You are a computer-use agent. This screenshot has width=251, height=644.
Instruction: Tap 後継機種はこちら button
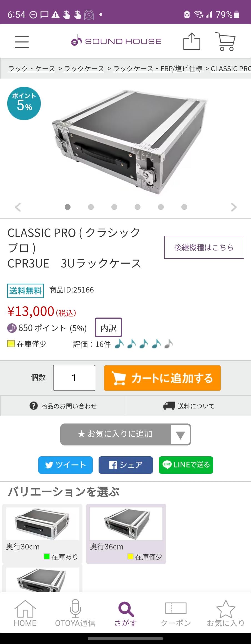coord(204,247)
